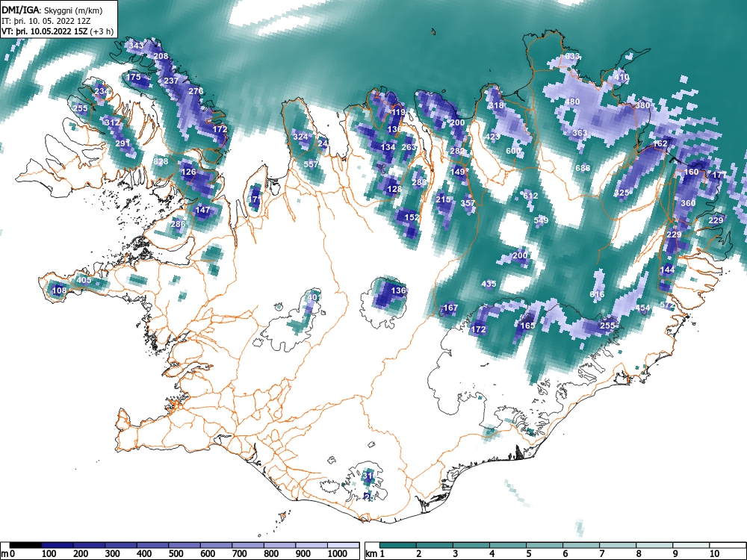The height and width of the screenshot is (560, 747).
Task: Click the 'VT: þri. 10.05.2022 15Z (+3 h)' line
Action: 58,32
